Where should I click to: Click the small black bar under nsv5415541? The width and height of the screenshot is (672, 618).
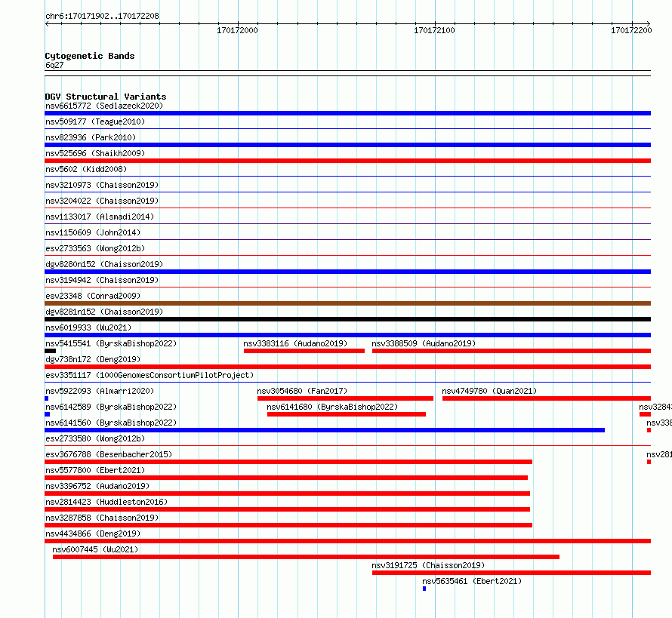pyautogui.click(x=50, y=351)
